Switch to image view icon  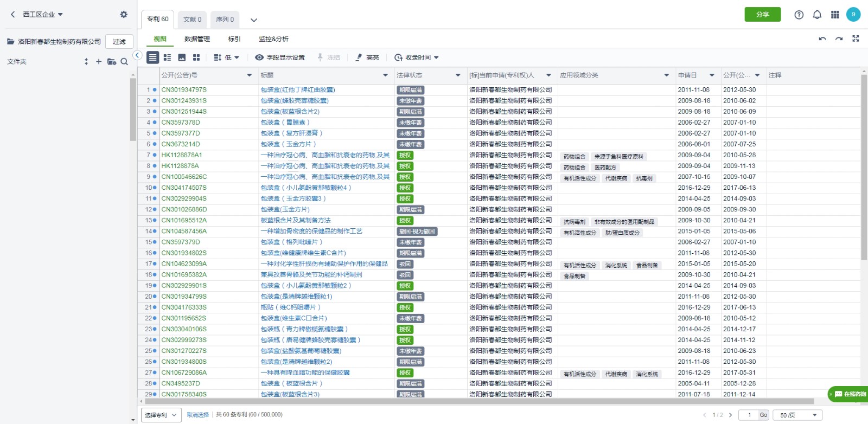(x=182, y=57)
